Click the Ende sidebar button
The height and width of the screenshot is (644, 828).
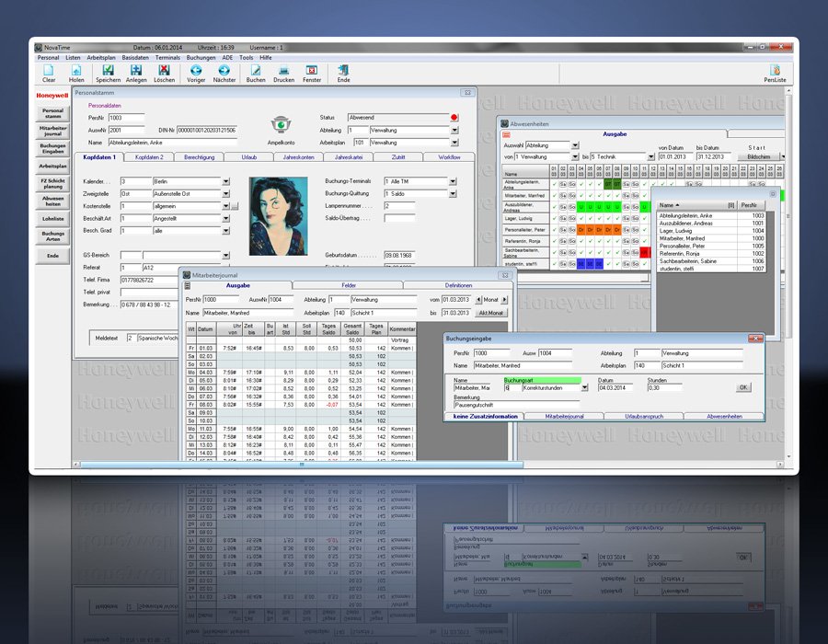(x=52, y=256)
